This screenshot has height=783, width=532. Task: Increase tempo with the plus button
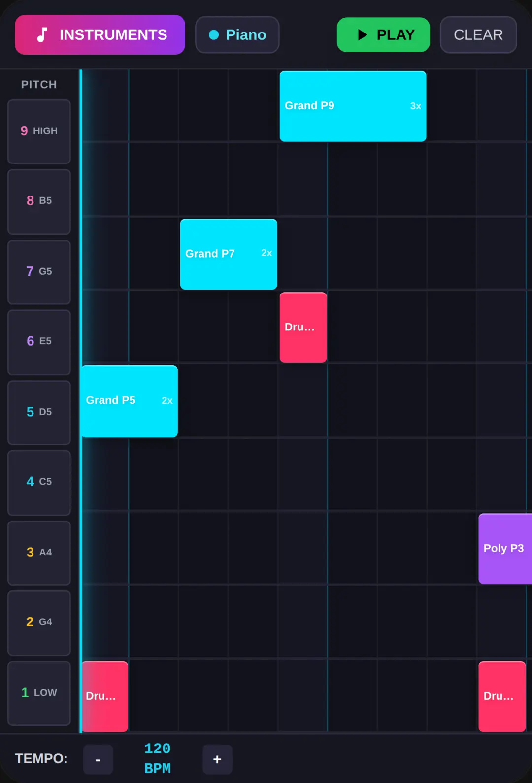click(217, 759)
